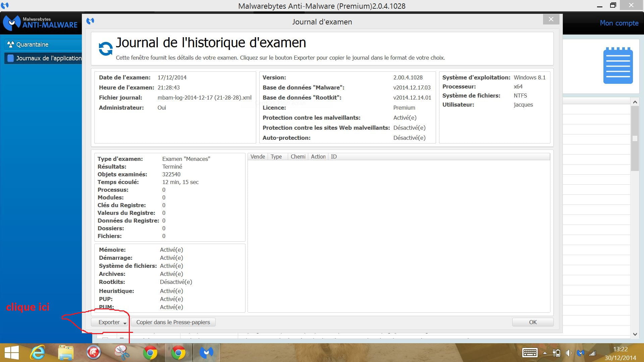Close the Journal d'examen dialog
Screen dimensions: 644x362
point(551,19)
